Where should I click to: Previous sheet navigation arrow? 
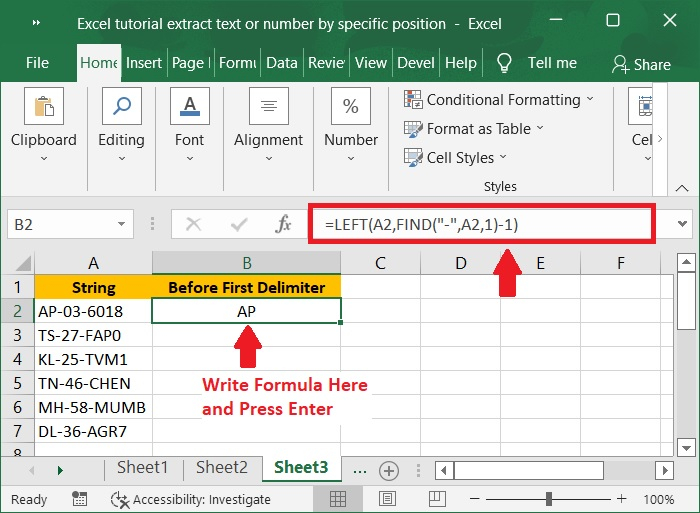coord(31,470)
